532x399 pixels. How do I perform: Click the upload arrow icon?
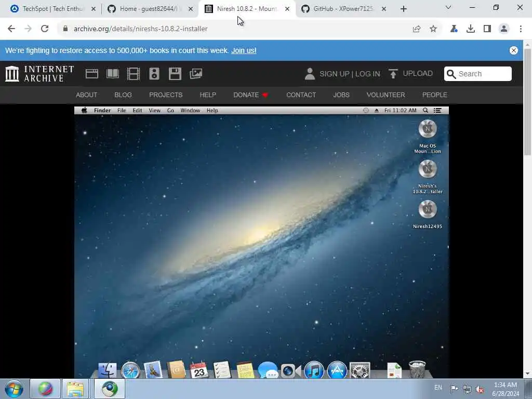tap(393, 74)
